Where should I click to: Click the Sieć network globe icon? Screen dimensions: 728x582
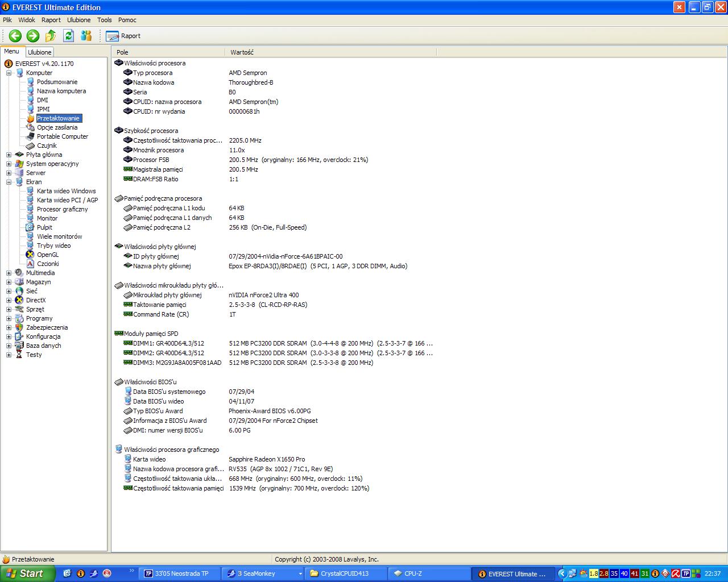pos(19,291)
